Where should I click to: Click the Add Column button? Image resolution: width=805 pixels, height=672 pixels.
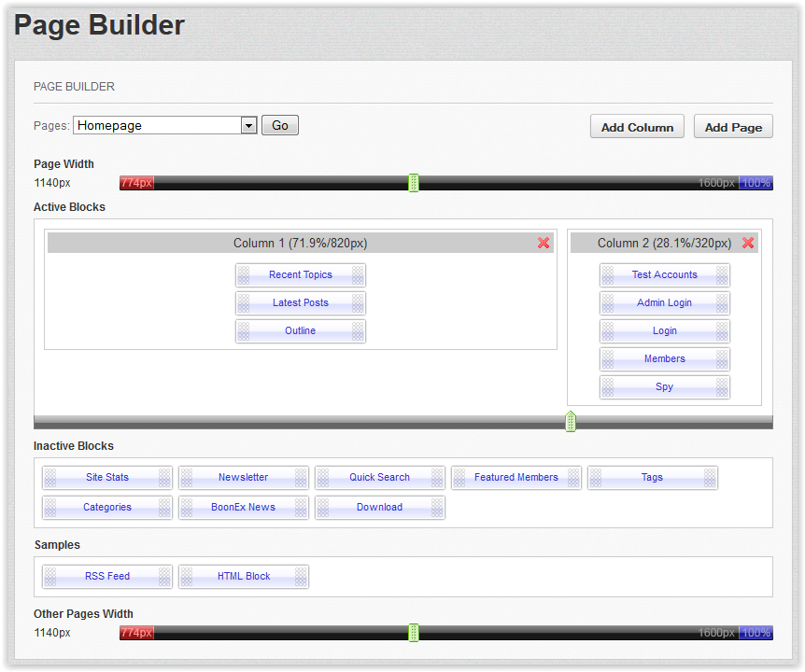coord(637,127)
